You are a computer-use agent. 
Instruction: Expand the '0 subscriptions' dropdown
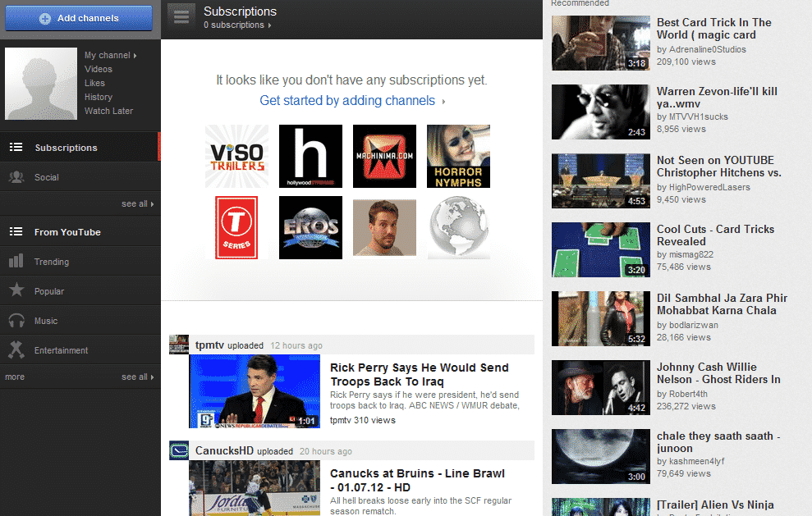tap(238, 25)
